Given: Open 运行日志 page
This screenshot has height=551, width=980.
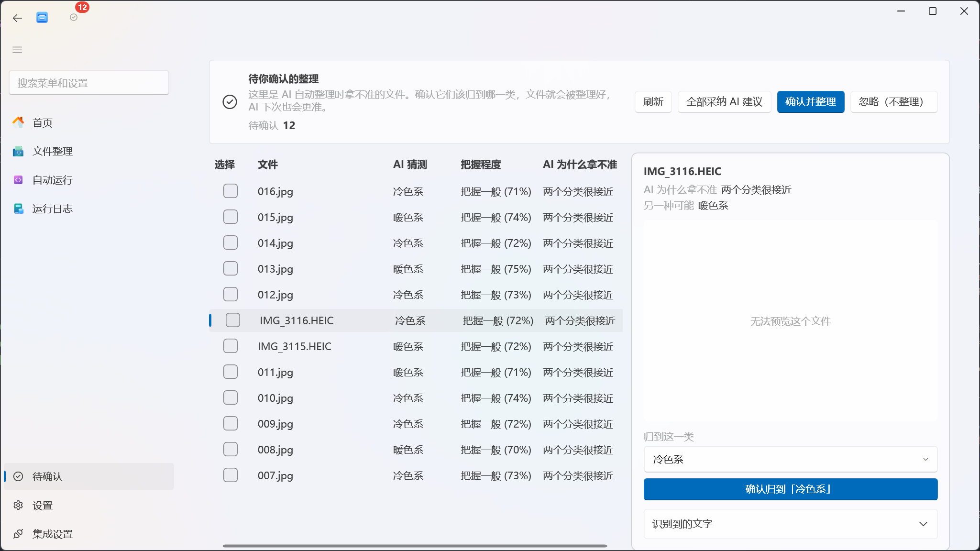Looking at the screenshot, I should click(x=89, y=209).
